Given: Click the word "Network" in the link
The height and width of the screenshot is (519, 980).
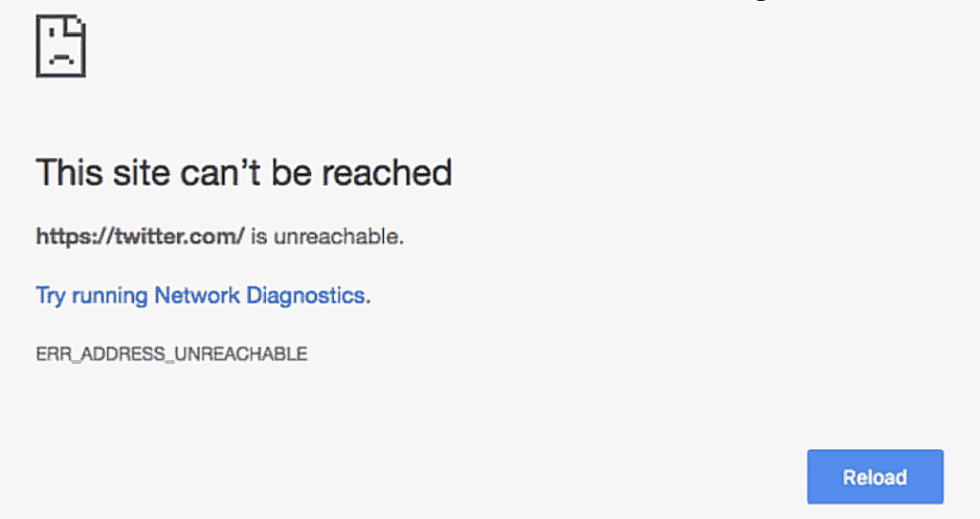Looking at the screenshot, I should point(197,295).
